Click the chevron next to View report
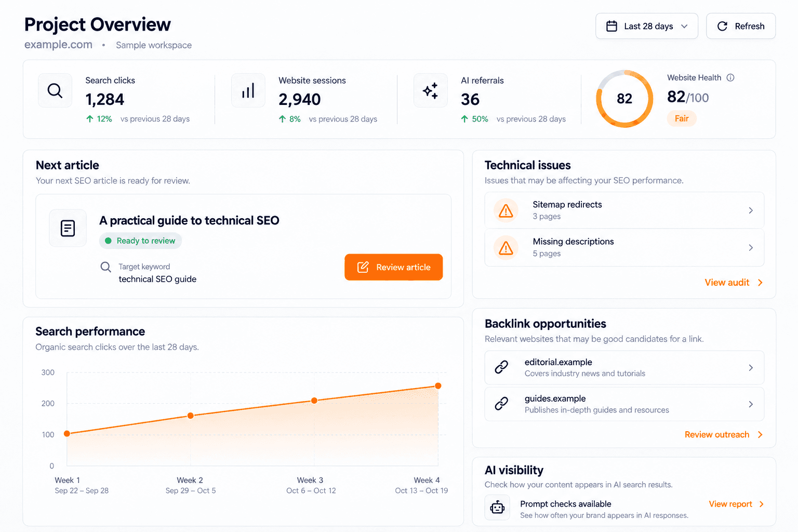 [761, 504]
